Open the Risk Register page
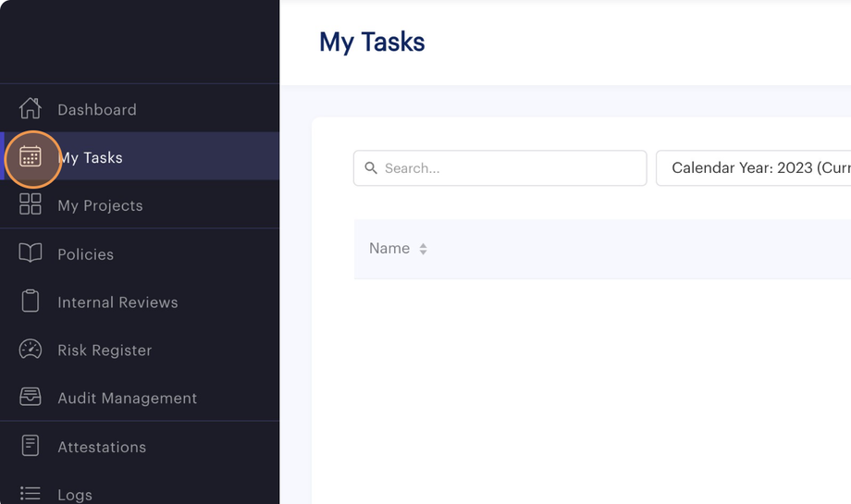 (x=105, y=350)
